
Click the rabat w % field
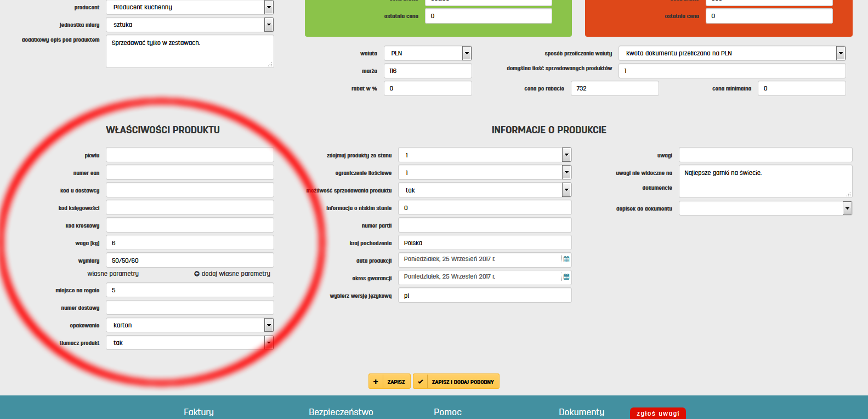(x=428, y=88)
